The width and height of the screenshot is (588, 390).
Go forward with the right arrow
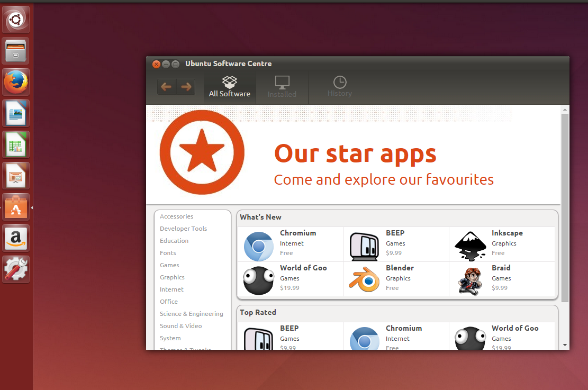pyautogui.click(x=186, y=87)
